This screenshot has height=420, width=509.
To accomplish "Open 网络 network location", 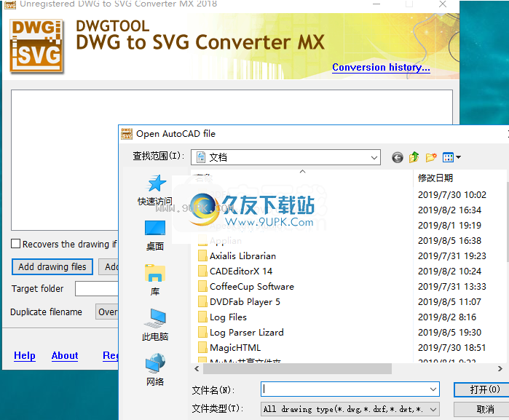I will 155,370.
